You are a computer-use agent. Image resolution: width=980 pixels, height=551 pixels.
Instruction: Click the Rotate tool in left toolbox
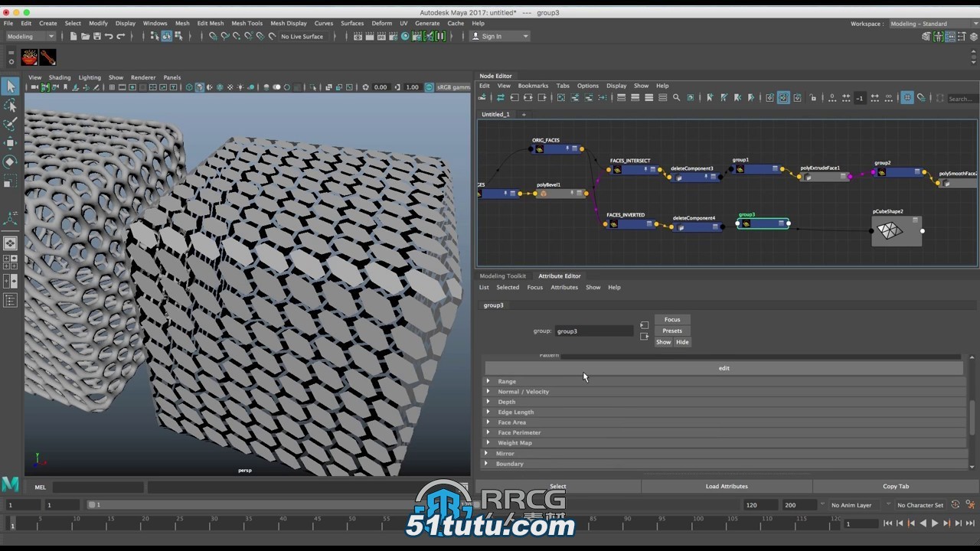click(10, 161)
